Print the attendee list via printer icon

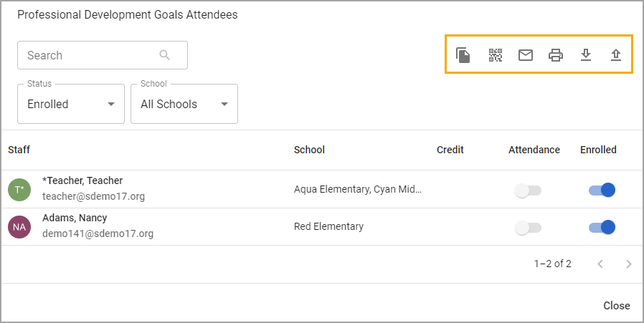click(556, 55)
